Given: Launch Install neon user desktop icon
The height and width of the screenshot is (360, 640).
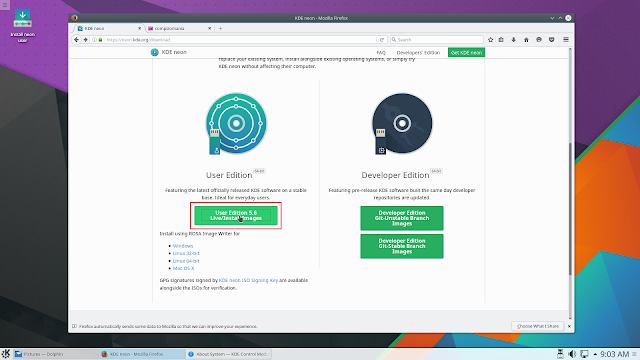Looking at the screenshot, I should (22, 26).
